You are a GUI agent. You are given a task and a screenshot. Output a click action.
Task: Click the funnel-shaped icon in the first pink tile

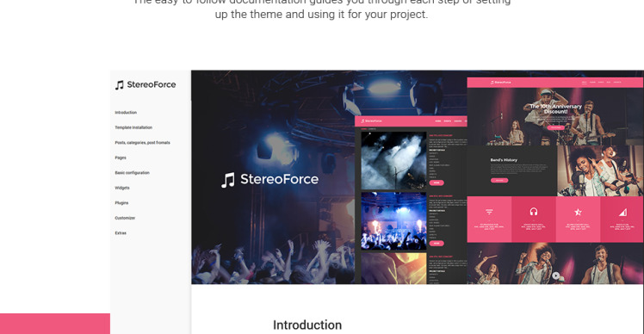(x=489, y=212)
